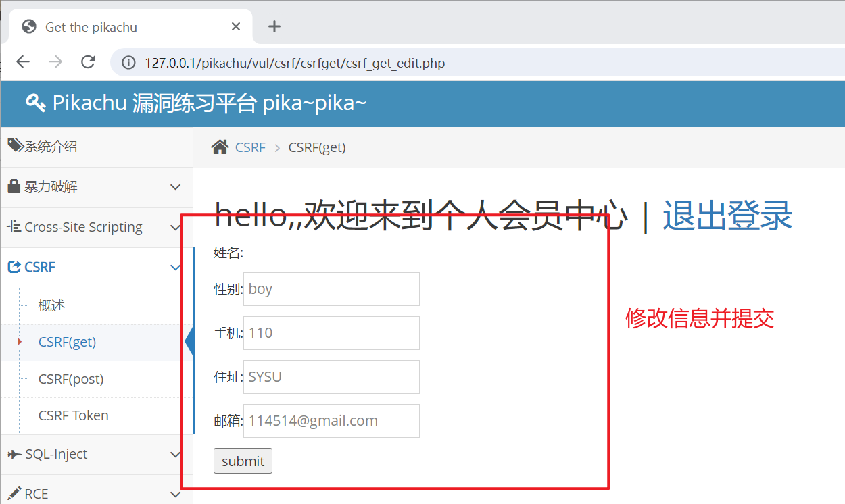The width and height of the screenshot is (845, 504).
Task: Open the CSRF(post) sidebar item
Action: tap(71, 379)
